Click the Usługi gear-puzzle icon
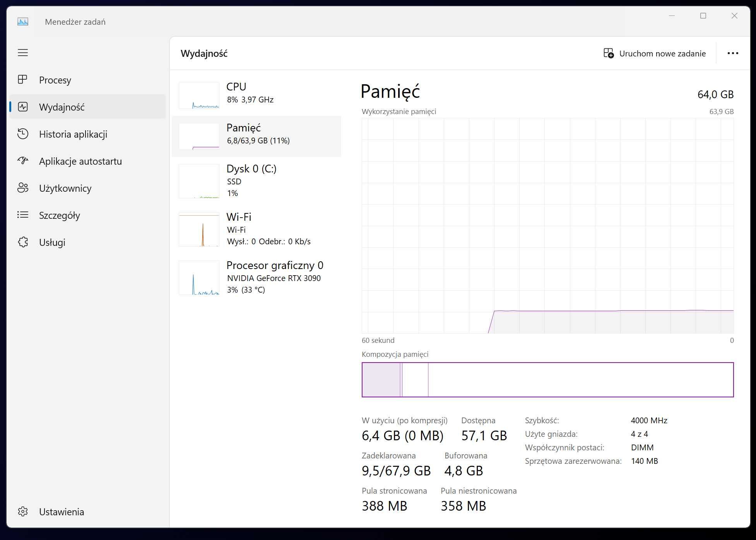 pos(23,242)
